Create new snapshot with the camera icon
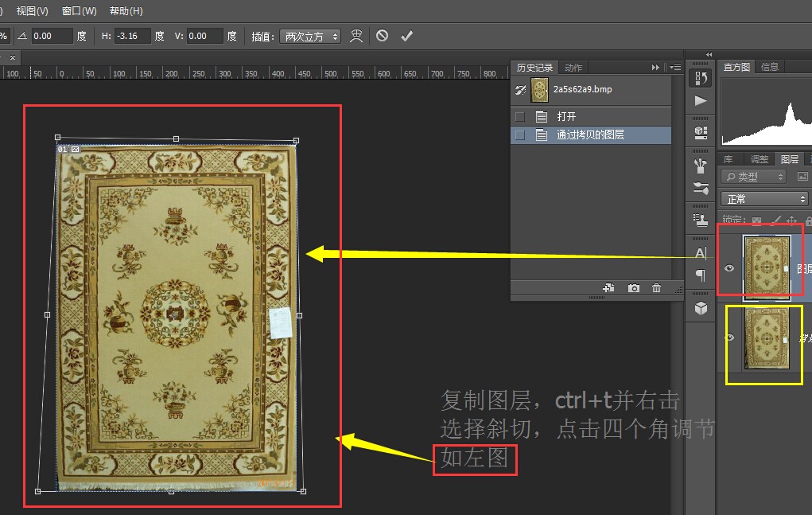The width and height of the screenshot is (812, 515). 634,288
